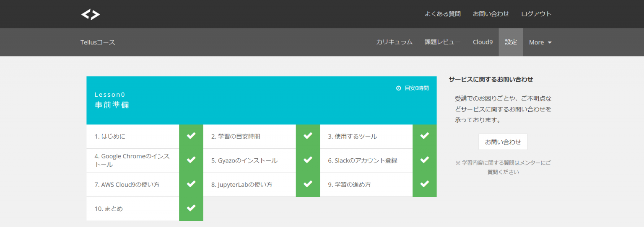
Task: Click the お問い合わせ button in the sidebar
Action: point(503,142)
